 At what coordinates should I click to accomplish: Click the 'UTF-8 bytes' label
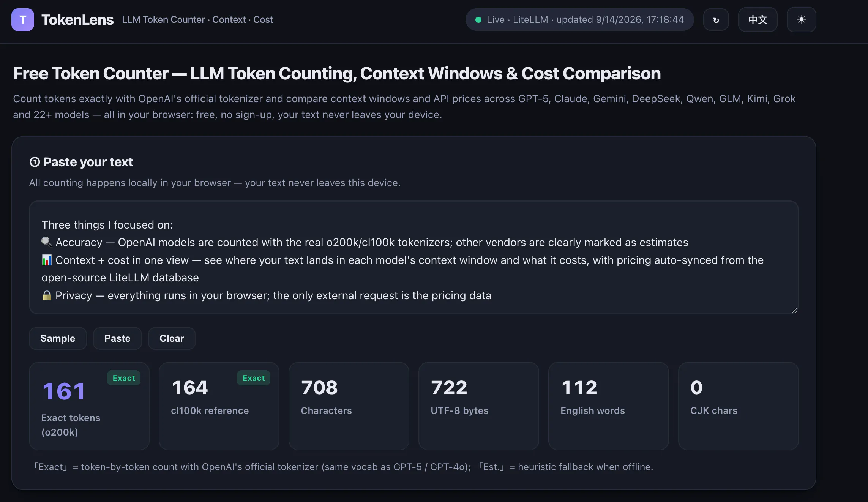(x=459, y=410)
